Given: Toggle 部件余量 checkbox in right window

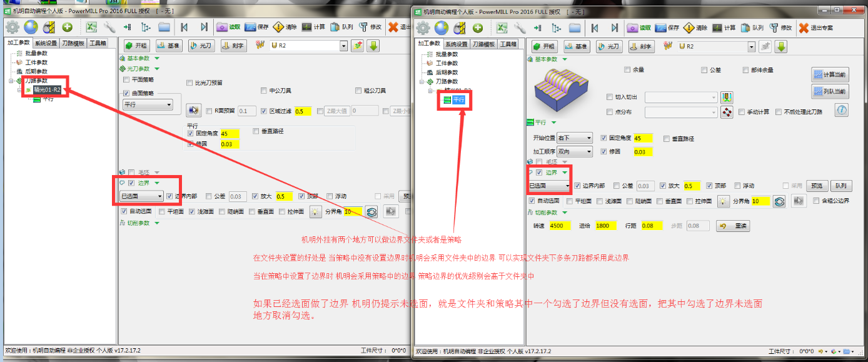Looking at the screenshot, I should (745, 69).
